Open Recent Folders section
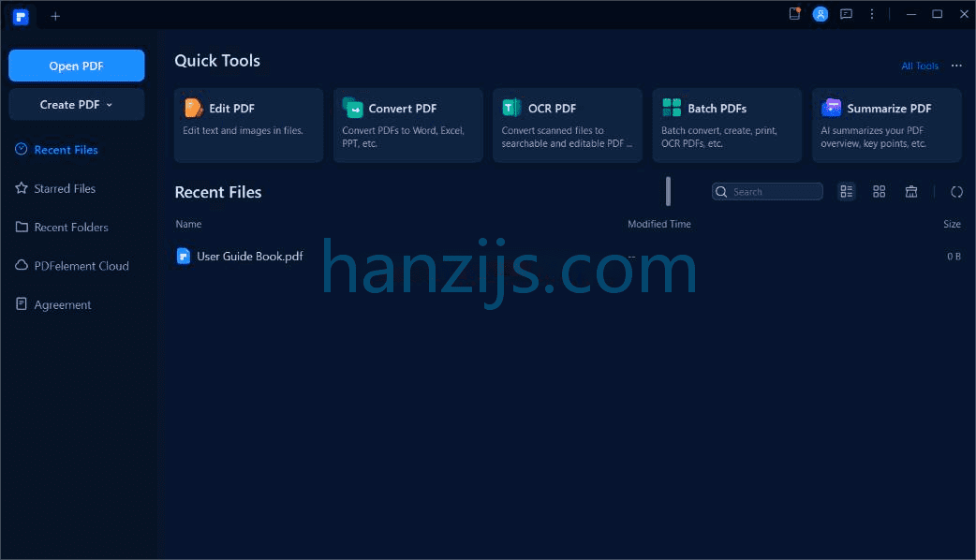 (71, 228)
